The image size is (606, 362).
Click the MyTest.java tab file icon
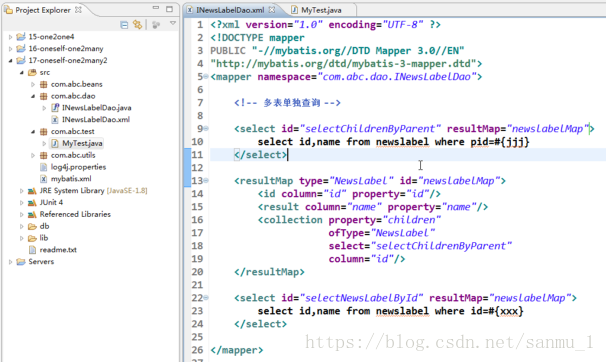tap(294, 10)
